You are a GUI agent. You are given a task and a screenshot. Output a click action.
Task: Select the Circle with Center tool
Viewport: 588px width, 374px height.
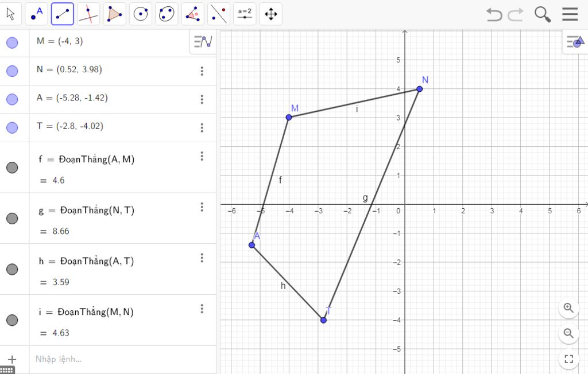click(x=141, y=14)
